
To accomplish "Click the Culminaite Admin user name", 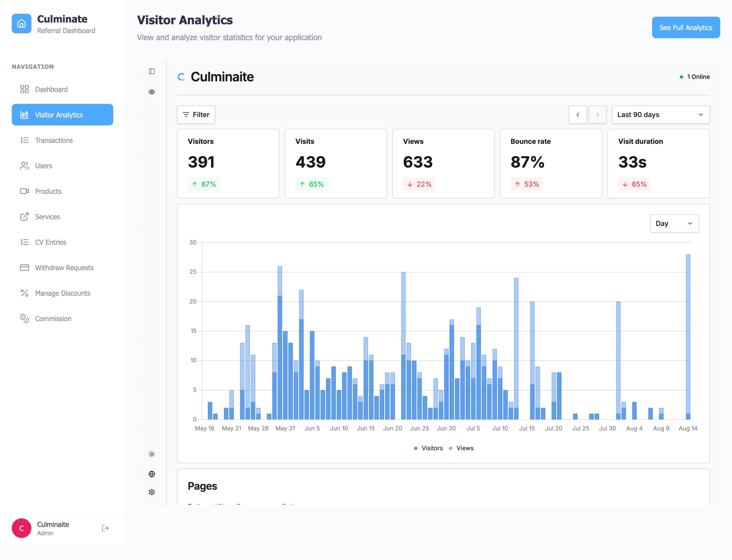I will click(53, 524).
